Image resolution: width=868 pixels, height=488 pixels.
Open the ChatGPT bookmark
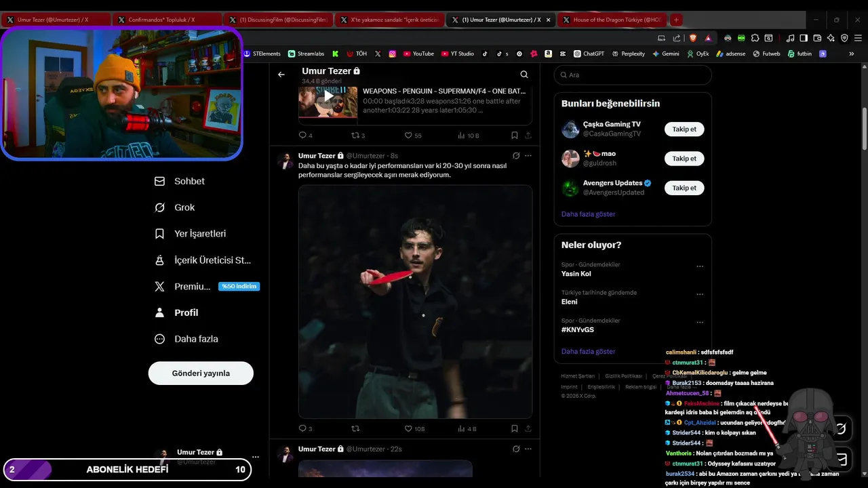(x=589, y=54)
